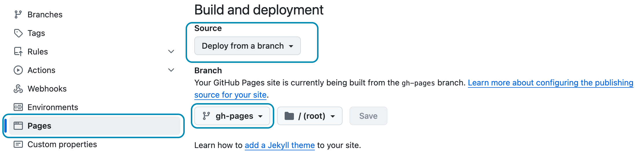Image resolution: width=644 pixels, height=157 pixels.
Task: Click the Pages browser-window icon
Action: pyautogui.click(x=18, y=126)
